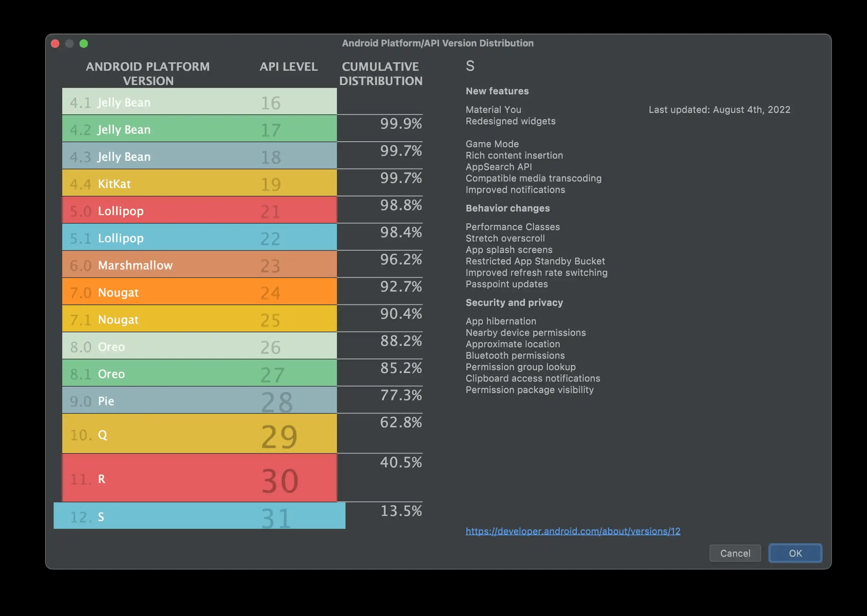The image size is (867, 616).
Task: Choose the 8.0 Oreo API 26 row
Action: click(x=199, y=346)
